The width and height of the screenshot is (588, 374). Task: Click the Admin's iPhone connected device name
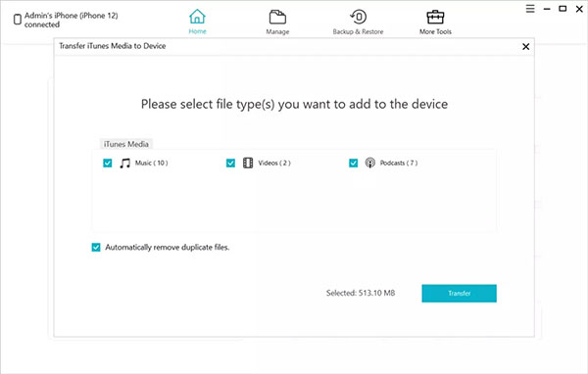pos(72,20)
